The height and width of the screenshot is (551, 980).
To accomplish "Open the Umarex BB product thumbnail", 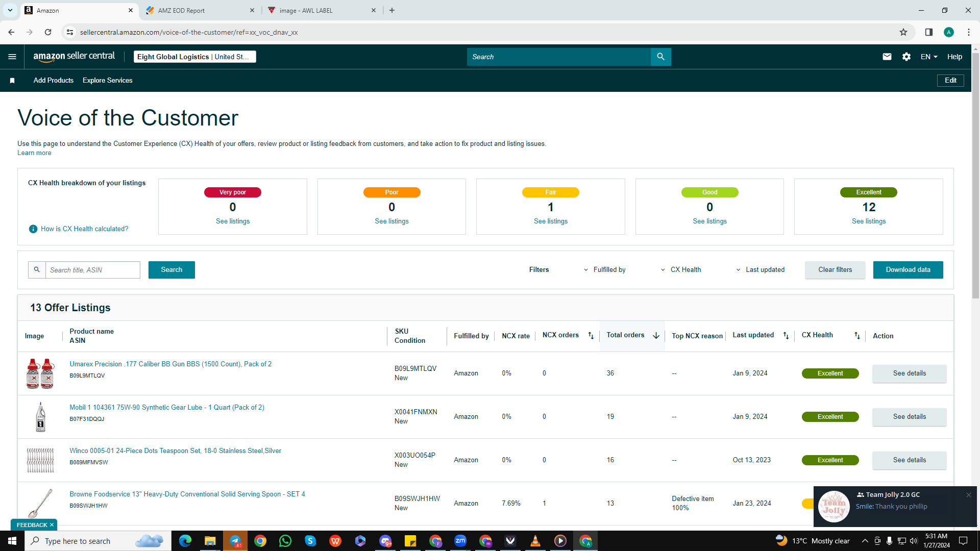I will pos(40,373).
